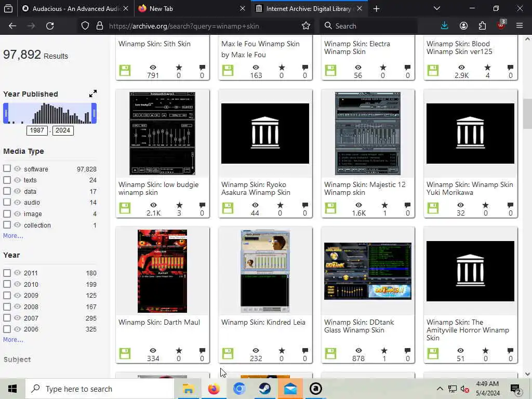Viewport: 532px width, 399px height.
Task: Open File Explorer from the taskbar
Action: (x=188, y=389)
